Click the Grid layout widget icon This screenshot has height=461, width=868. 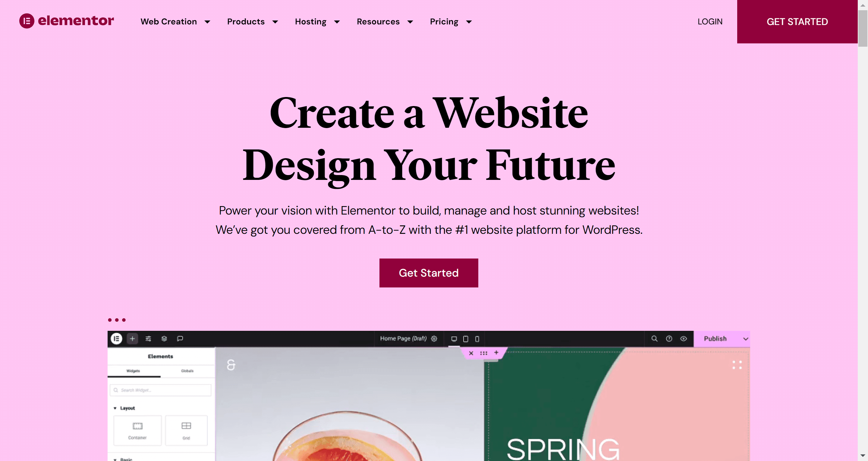(x=186, y=430)
